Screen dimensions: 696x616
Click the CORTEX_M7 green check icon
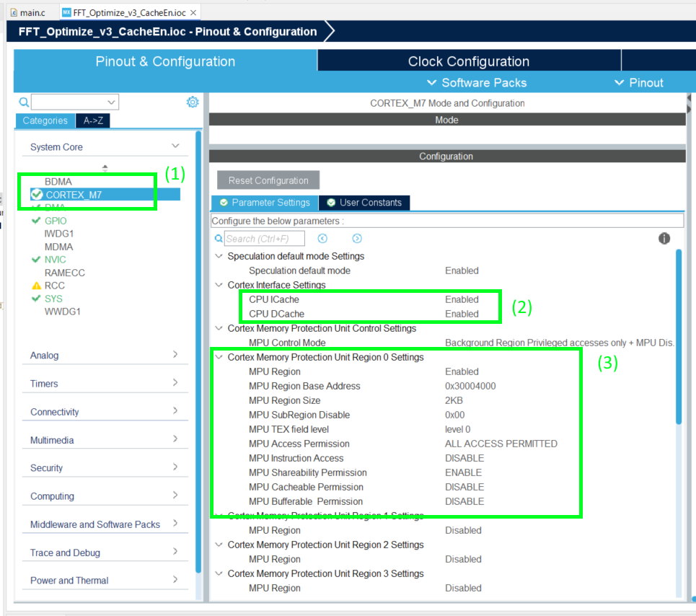click(37, 194)
